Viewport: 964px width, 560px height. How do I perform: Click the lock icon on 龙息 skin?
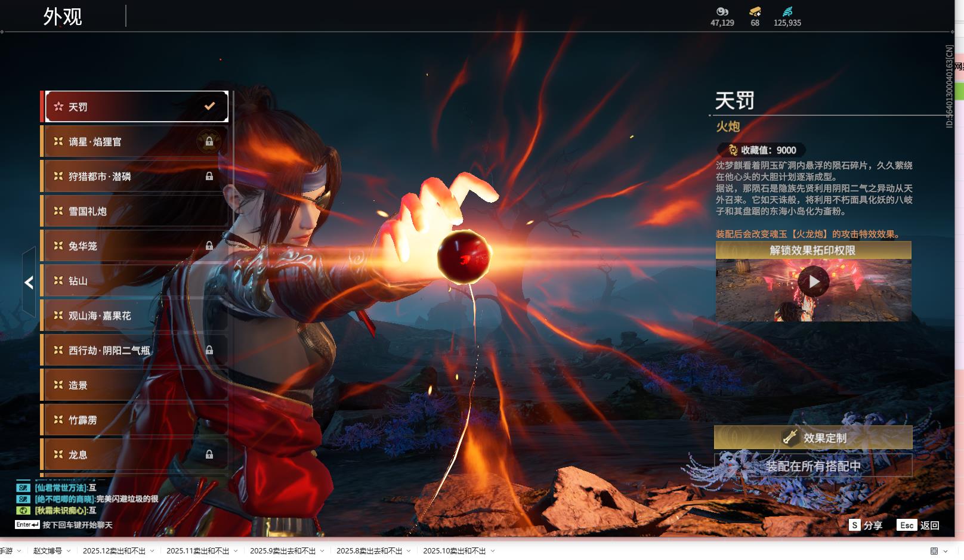click(209, 454)
